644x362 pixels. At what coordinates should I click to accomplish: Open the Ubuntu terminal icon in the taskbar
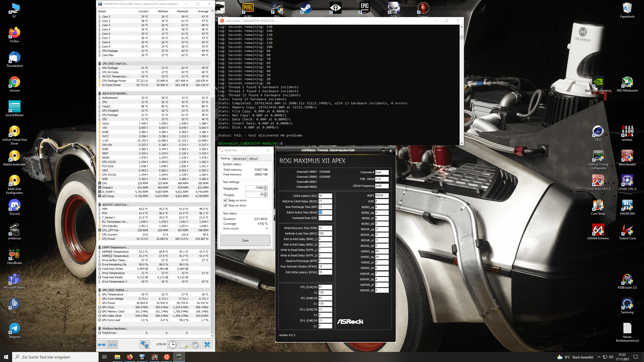[167, 357]
